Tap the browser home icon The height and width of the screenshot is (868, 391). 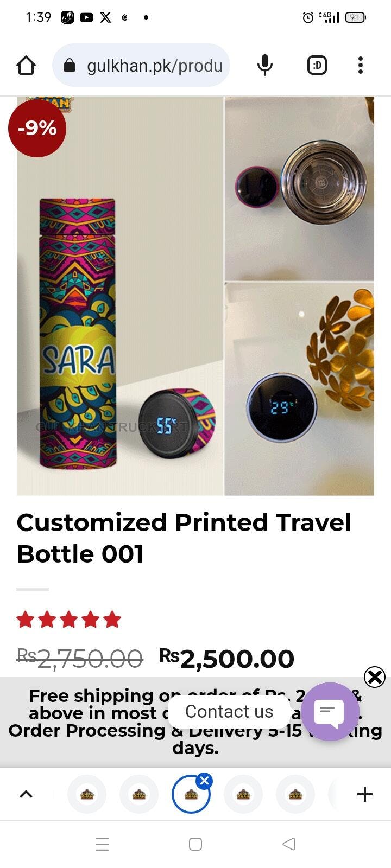tap(26, 66)
